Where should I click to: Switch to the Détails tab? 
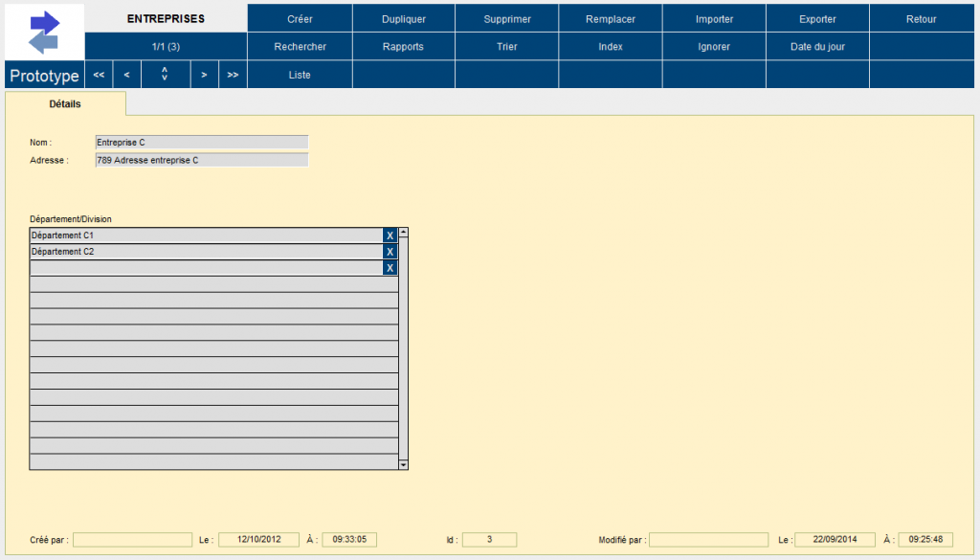click(x=65, y=103)
